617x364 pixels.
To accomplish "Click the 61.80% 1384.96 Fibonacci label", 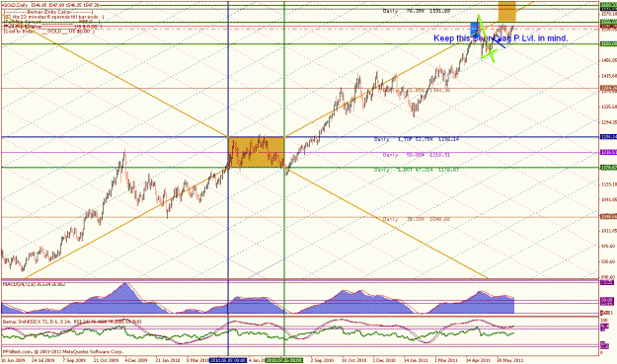I will click(x=418, y=91).
